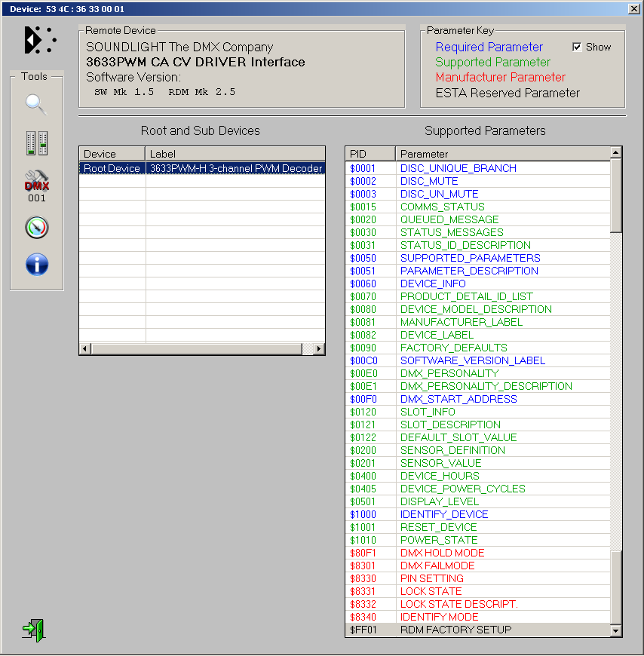
Task: Select the DEVICE_LABEL parameter row
Action: point(437,335)
